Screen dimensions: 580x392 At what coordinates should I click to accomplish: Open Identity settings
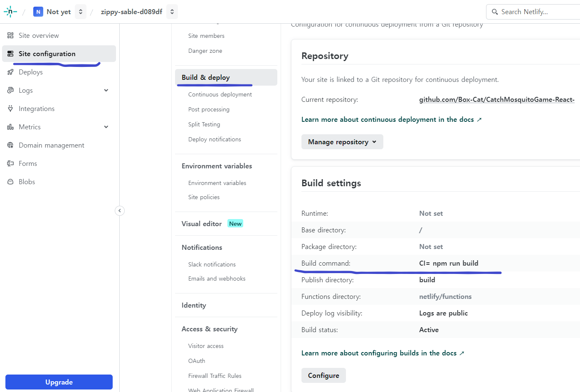[x=194, y=305]
